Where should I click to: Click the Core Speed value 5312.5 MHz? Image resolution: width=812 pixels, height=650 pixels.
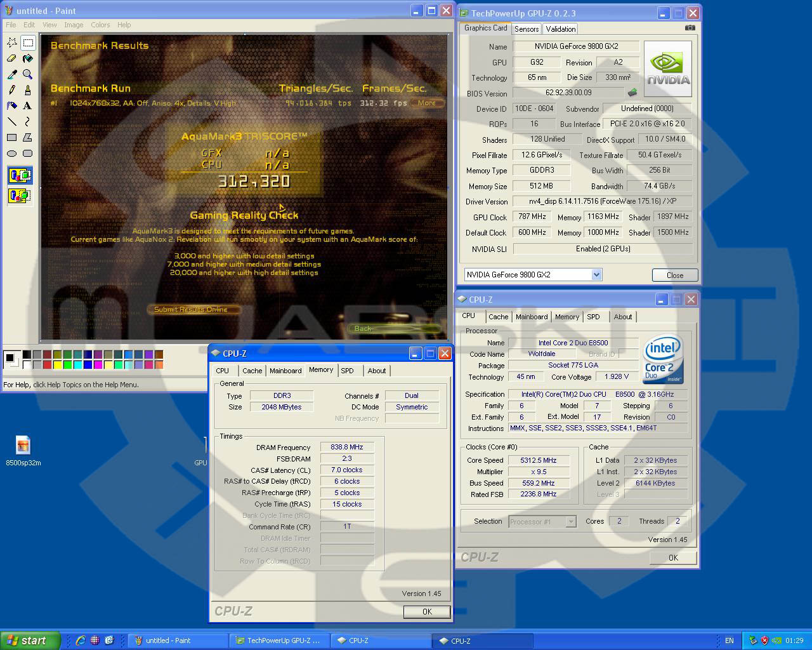[539, 460]
